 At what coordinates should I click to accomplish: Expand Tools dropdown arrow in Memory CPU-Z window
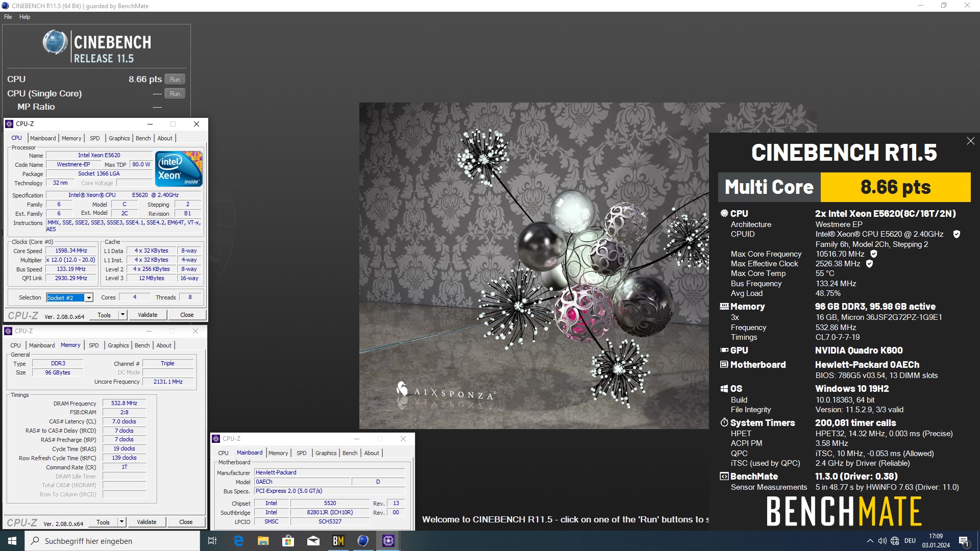(121, 522)
